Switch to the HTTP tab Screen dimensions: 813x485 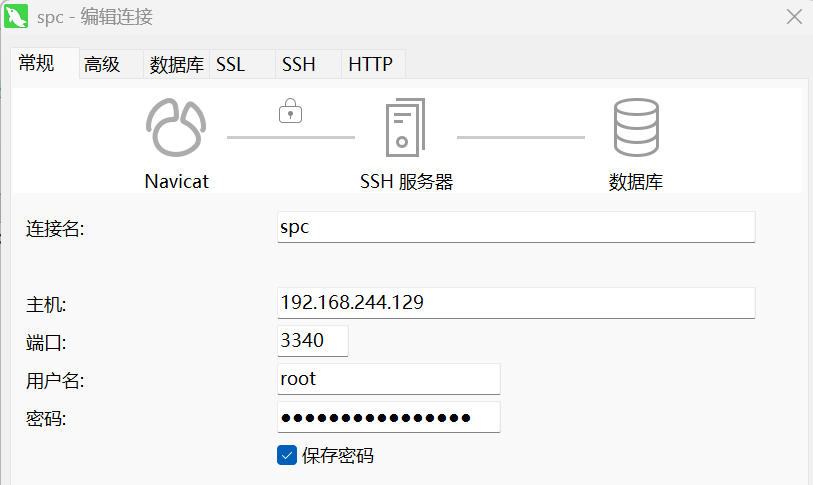370,65
